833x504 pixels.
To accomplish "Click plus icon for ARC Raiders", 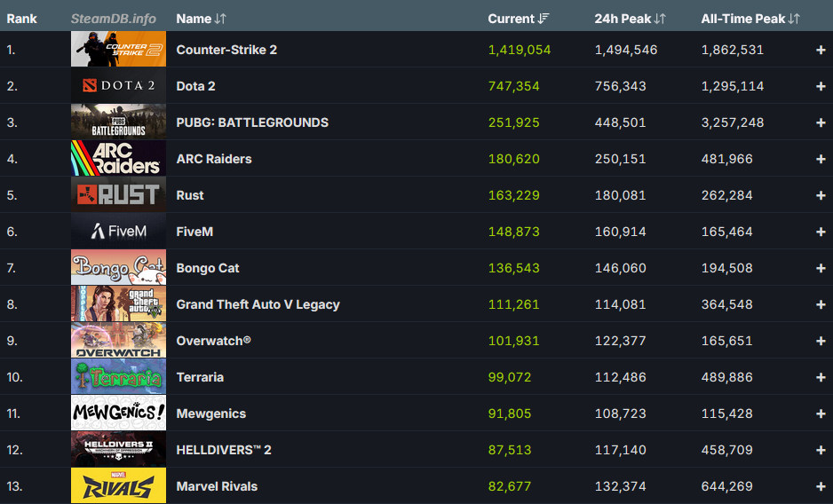I will click(821, 159).
